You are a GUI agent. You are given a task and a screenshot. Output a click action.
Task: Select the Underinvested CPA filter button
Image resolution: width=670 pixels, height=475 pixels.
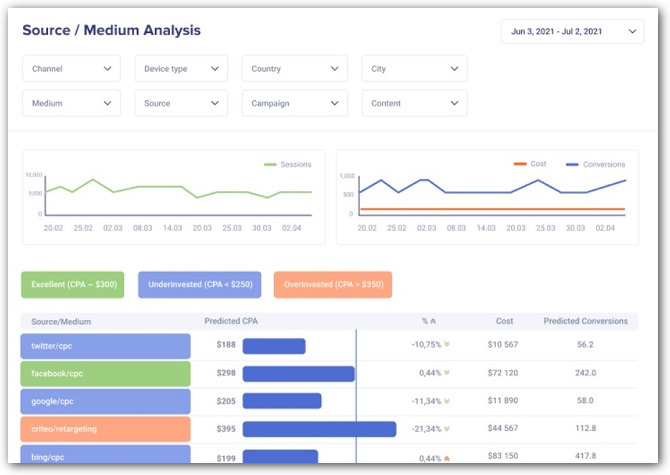(x=199, y=285)
